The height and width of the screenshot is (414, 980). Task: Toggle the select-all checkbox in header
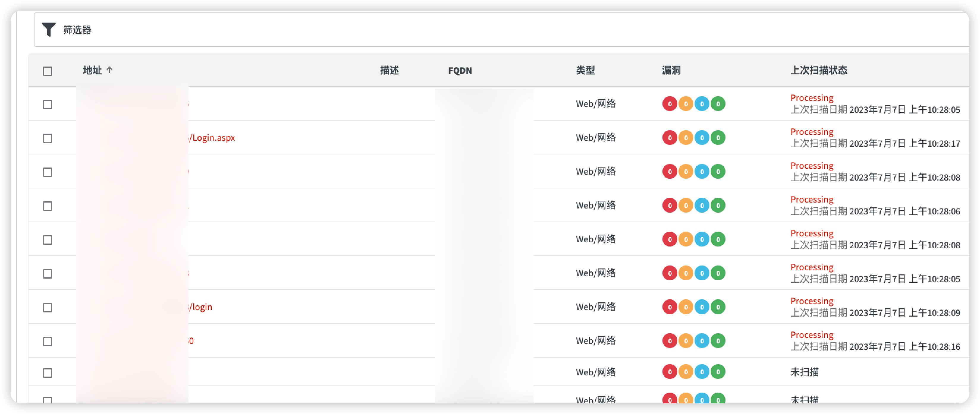coord(48,71)
